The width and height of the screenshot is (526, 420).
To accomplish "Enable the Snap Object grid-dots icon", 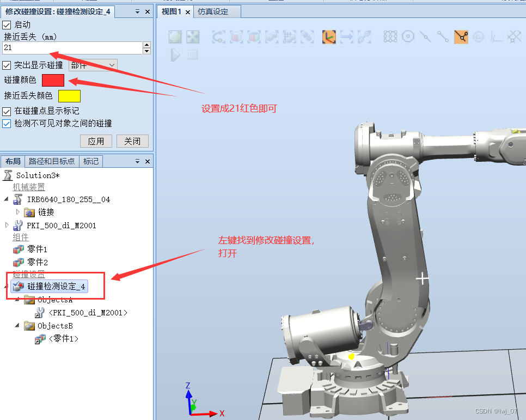I will 390,36.
